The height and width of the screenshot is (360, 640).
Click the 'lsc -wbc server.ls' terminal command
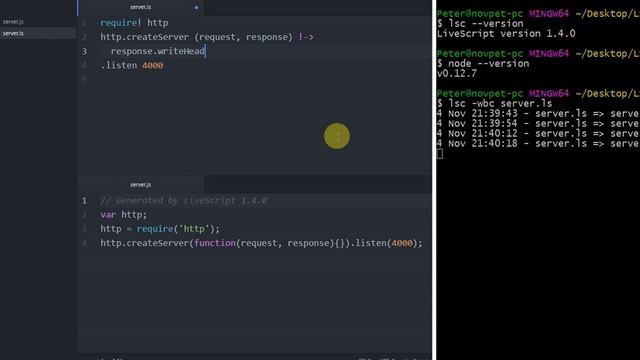500,104
